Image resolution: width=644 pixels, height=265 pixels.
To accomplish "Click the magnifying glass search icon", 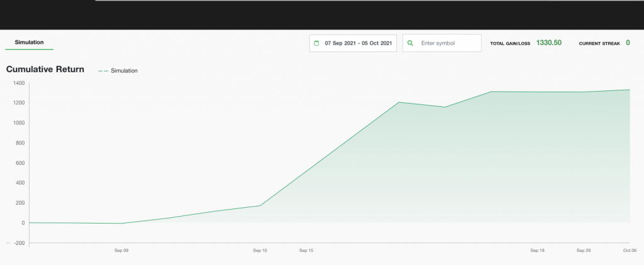I will pyautogui.click(x=410, y=43).
